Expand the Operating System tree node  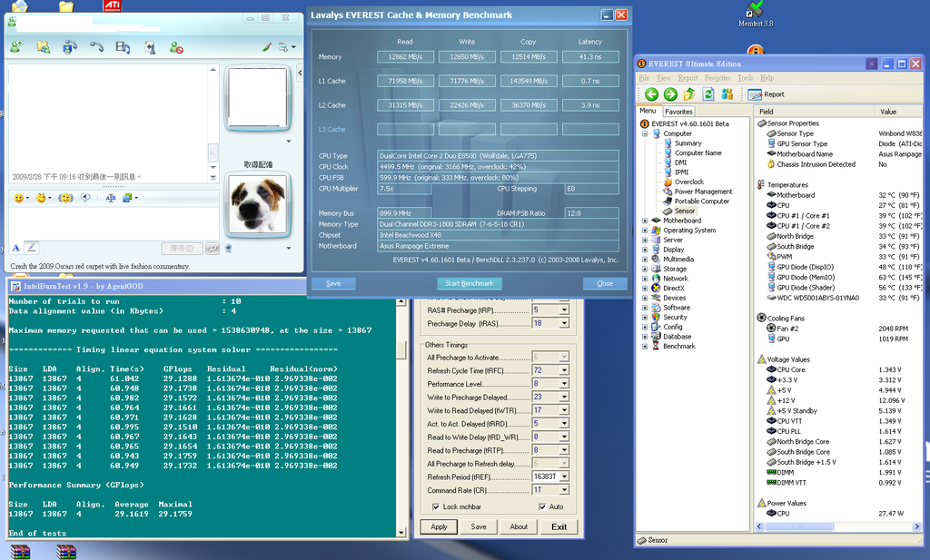click(645, 230)
